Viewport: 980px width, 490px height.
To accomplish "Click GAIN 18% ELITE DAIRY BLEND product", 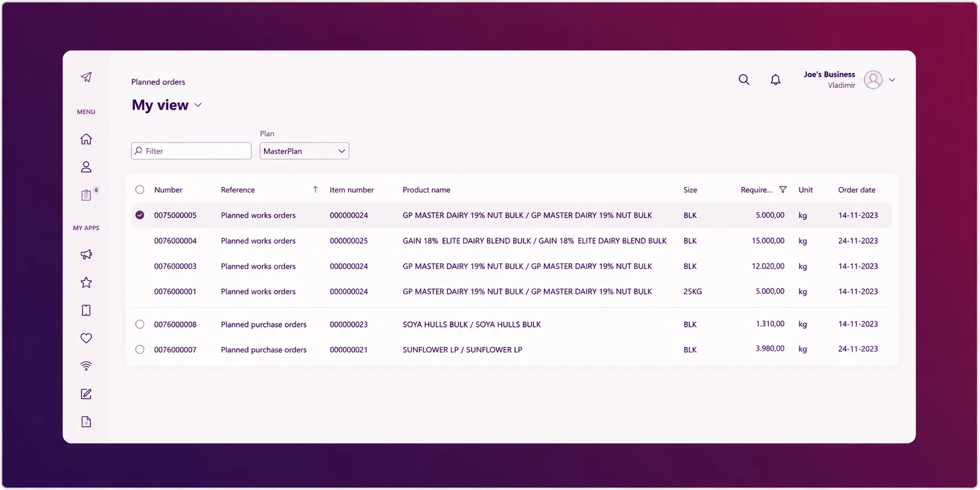I will coord(535,241).
